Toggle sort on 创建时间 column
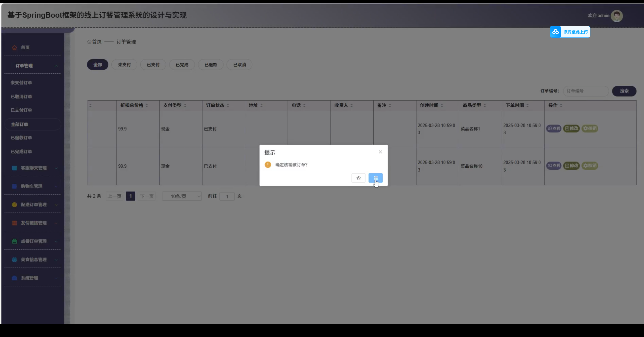The image size is (644, 337). (442, 105)
